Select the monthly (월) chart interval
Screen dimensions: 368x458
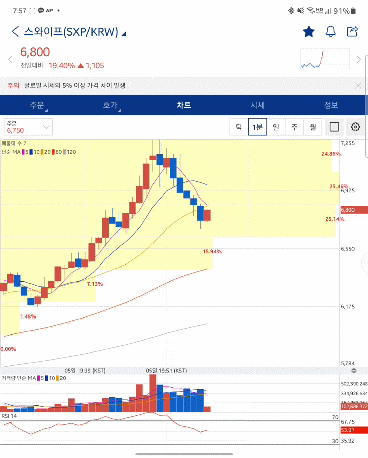coord(313,127)
